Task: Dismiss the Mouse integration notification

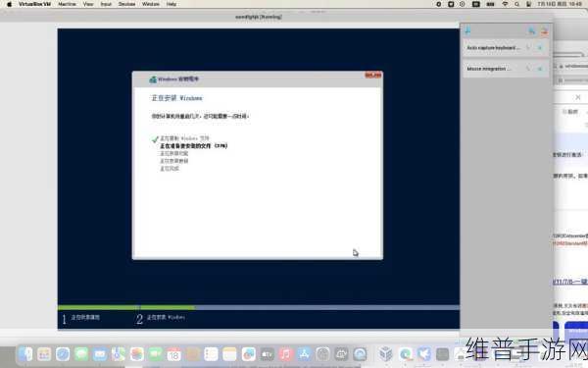Action: (x=540, y=69)
